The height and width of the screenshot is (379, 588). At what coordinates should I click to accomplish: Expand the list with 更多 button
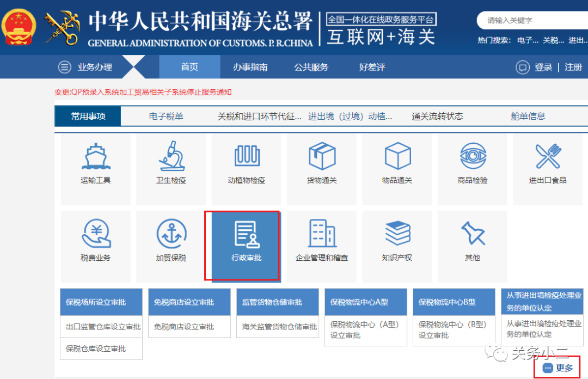tap(559, 368)
